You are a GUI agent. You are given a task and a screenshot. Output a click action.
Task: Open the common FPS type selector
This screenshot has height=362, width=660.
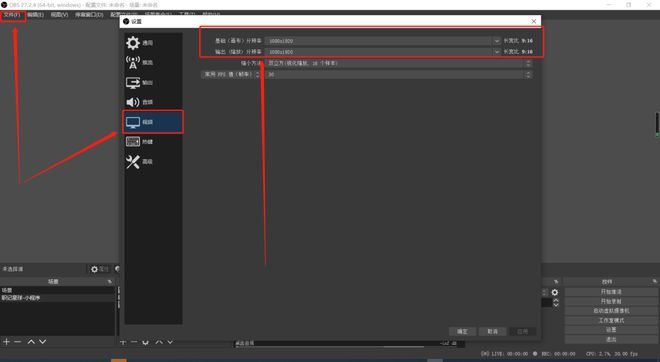231,75
